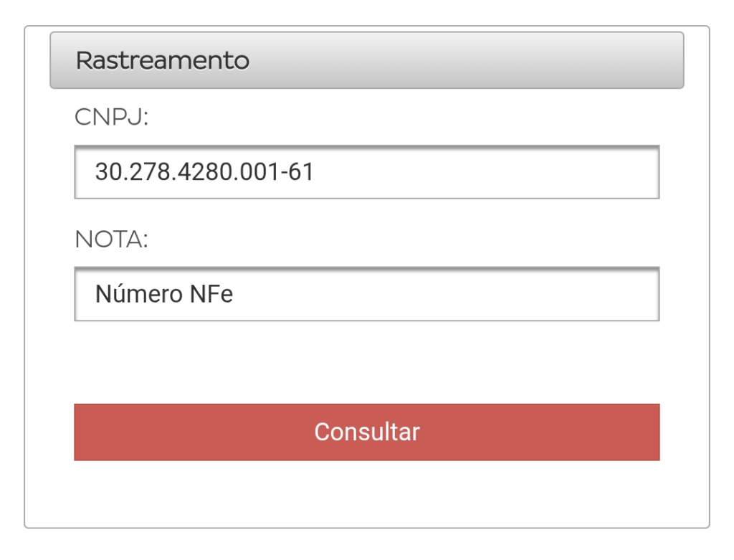
Task: Click on the CNPJ number value
Action: pyautogui.click(x=204, y=172)
